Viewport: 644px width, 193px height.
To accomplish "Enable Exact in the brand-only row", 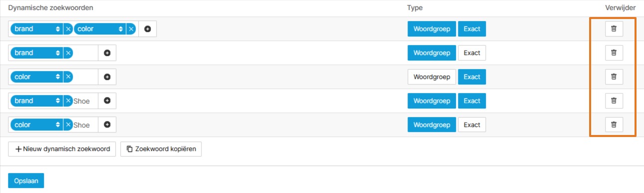I will pos(472,53).
